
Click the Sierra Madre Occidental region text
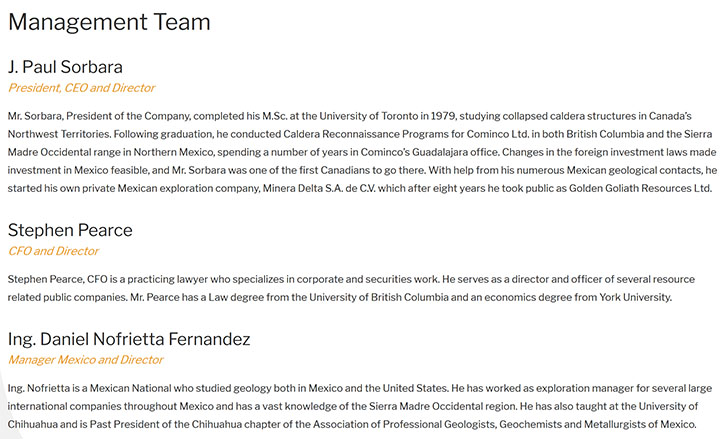point(443,407)
